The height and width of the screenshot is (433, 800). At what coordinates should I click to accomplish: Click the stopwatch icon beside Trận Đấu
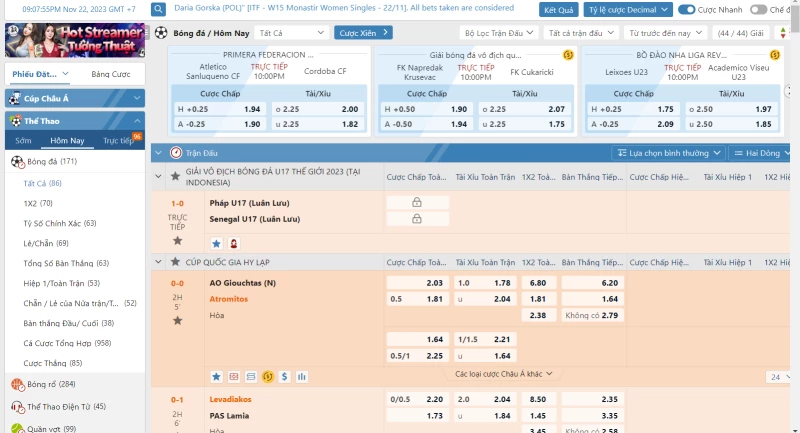[x=176, y=152]
